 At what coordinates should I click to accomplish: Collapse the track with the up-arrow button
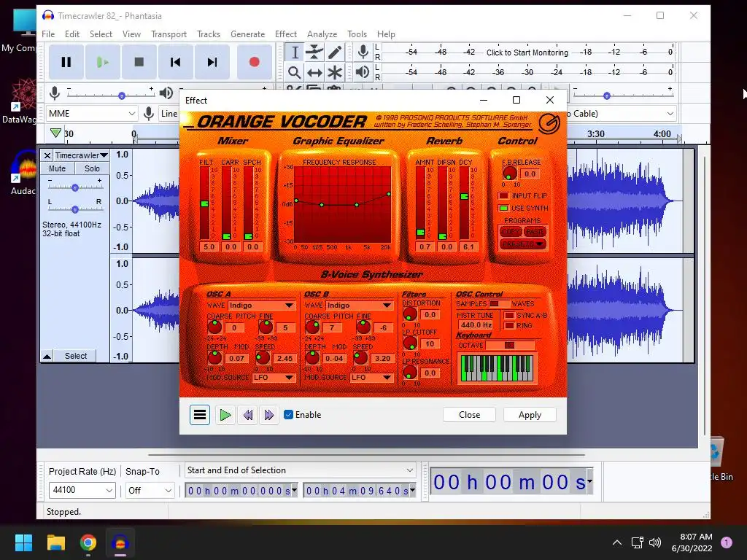pyautogui.click(x=47, y=356)
